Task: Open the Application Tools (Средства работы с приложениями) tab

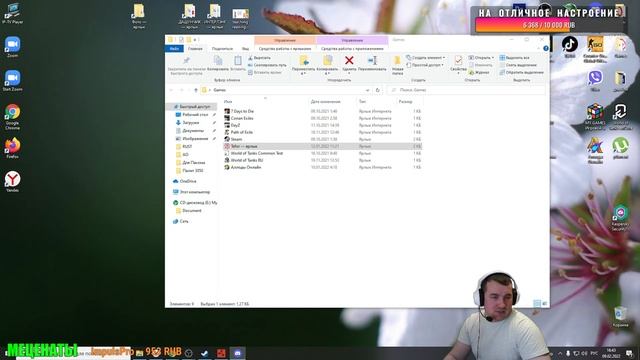Action: point(352,49)
